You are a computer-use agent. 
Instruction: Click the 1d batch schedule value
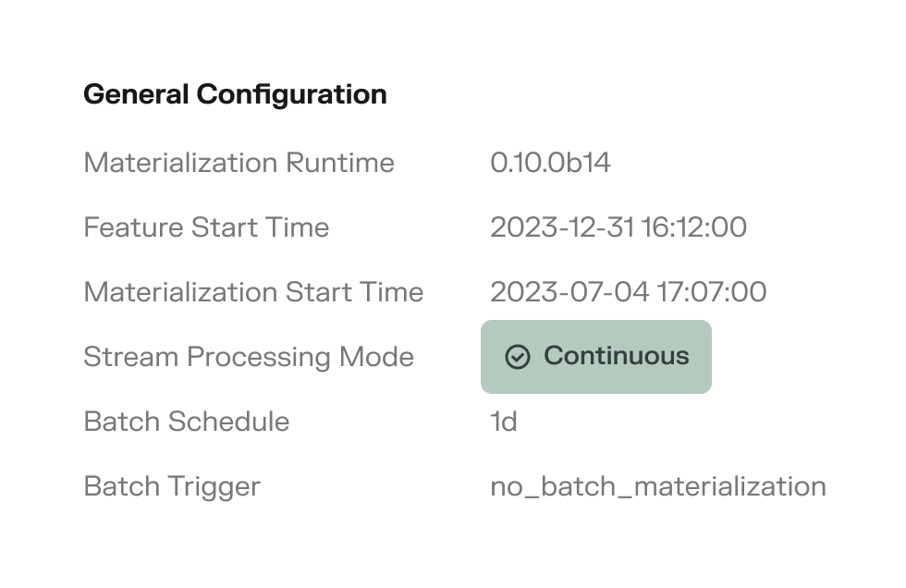[504, 423]
